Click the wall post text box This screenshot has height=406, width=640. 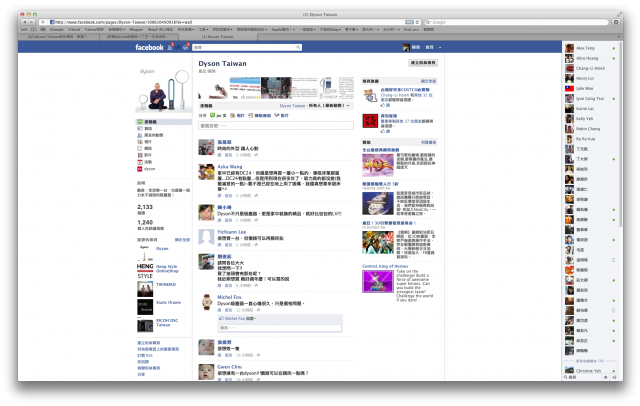click(x=276, y=126)
